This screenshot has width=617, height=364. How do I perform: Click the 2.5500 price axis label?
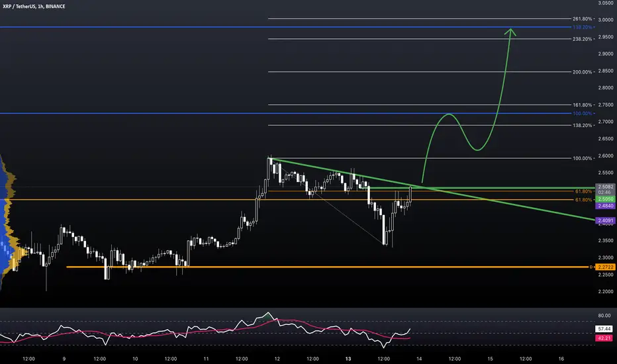pos(606,173)
